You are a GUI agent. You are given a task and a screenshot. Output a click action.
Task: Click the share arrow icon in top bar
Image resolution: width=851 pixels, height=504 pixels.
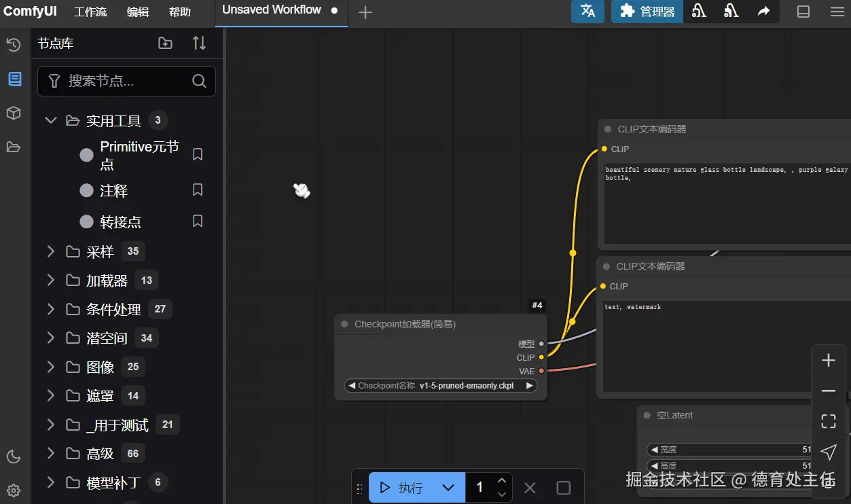point(764,12)
